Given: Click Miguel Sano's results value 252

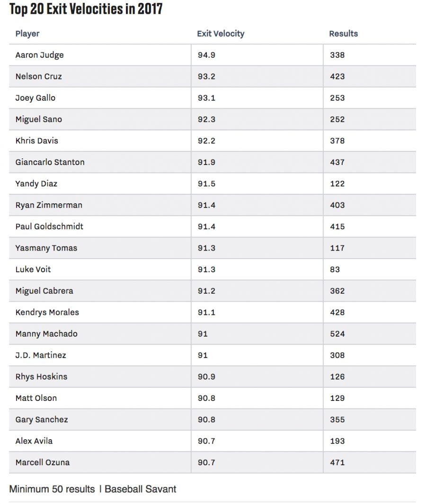Looking at the screenshot, I should (337, 119).
